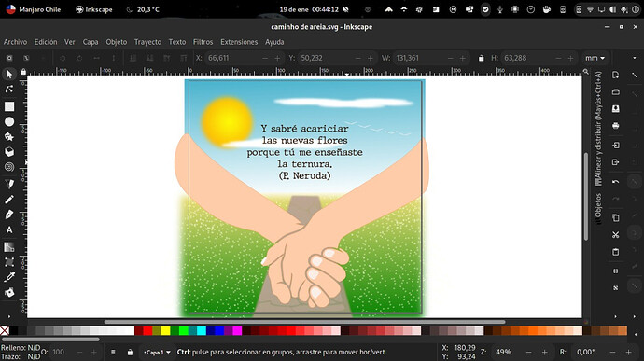Toggle the current layer lock icon
This screenshot has height=361, width=644.
pyautogui.click(x=130, y=353)
